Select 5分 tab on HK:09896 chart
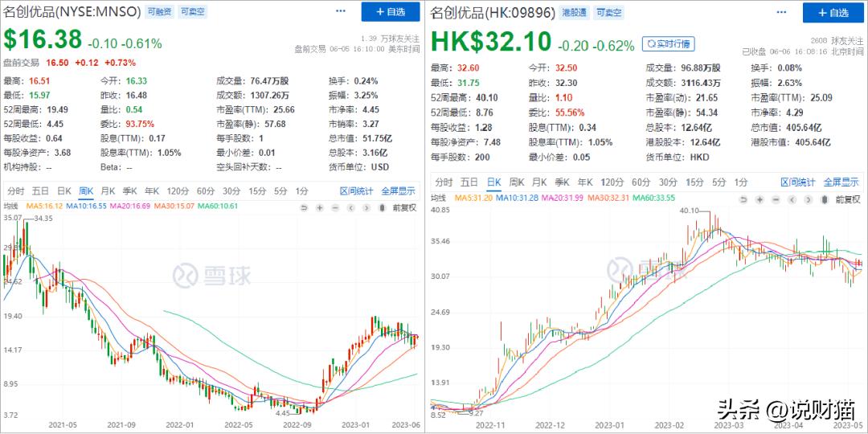 point(719,182)
